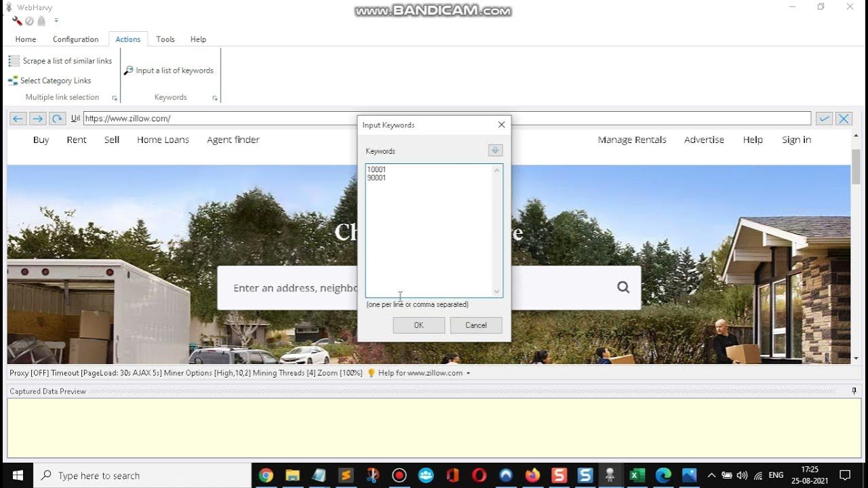The width and height of the screenshot is (868, 488).
Task: Open the Tools ribbon tab
Action: coord(165,39)
